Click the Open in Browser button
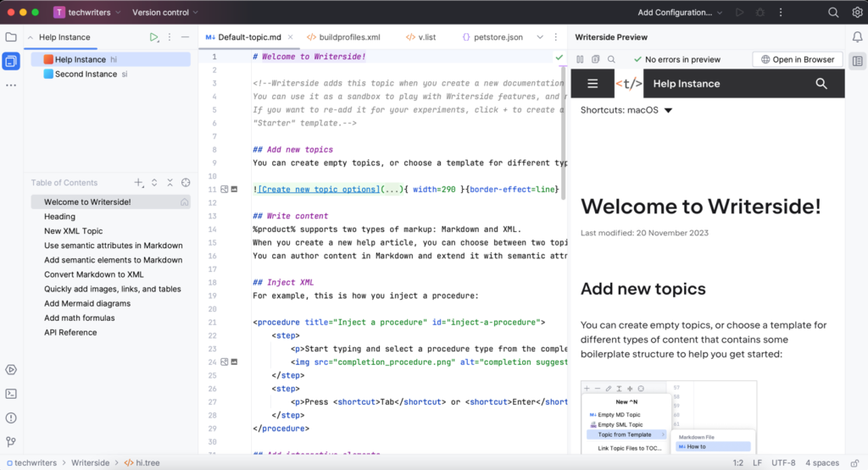The image size is (868, 470). (x=798, y=59)
